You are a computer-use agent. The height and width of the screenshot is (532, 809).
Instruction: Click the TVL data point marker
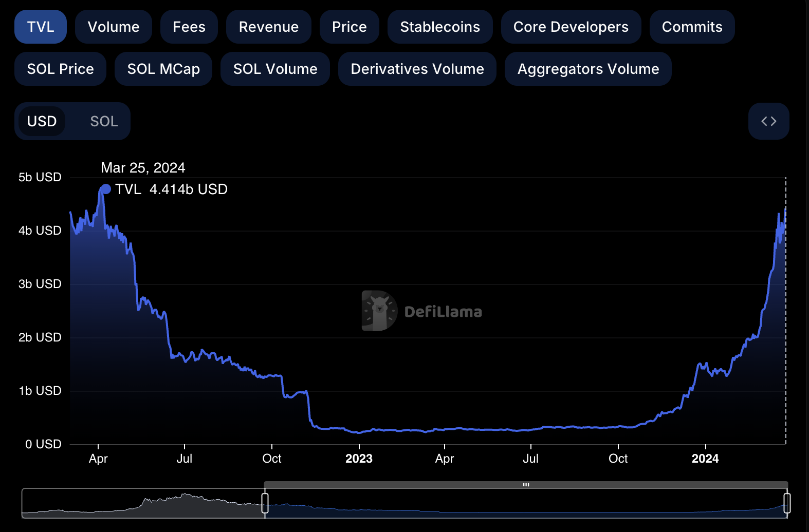click(x=105, y=189)
